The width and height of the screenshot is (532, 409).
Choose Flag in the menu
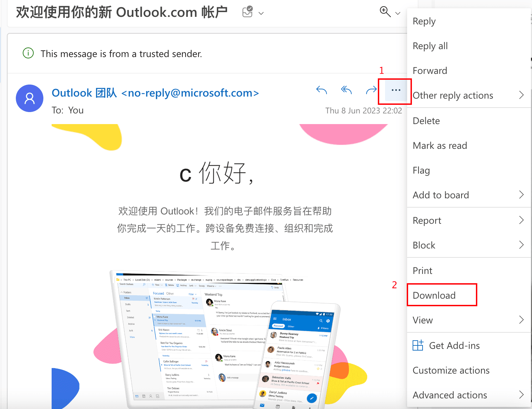click(x=469, y=170)
